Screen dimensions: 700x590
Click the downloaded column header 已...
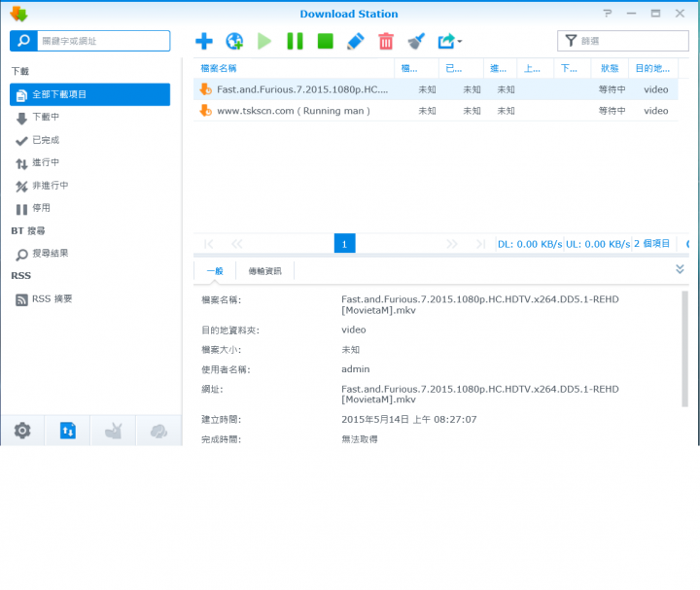[461, 68]
